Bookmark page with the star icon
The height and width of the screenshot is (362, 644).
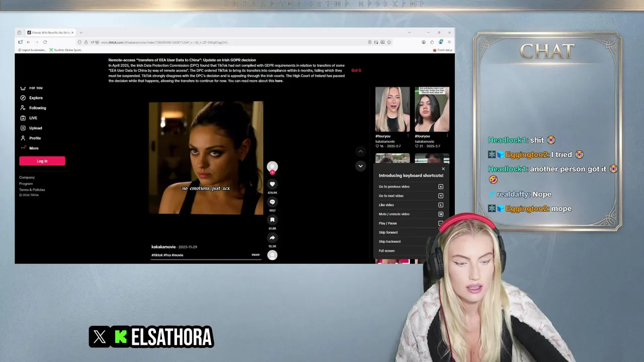(389, 42)
